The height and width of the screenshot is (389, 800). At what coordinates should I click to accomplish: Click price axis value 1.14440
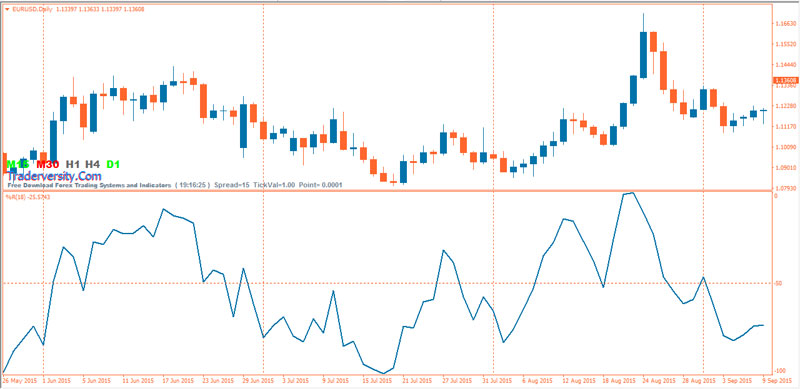(786, 65)
